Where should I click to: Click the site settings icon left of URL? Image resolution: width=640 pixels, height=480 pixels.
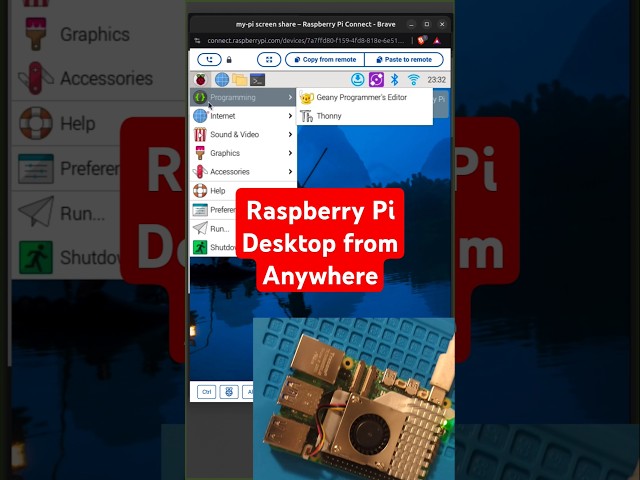(x=197, y=40)
